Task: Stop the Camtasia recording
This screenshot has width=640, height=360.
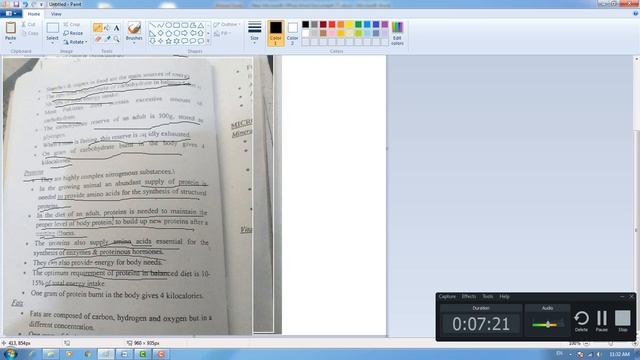Action: (x=623, y=321)
